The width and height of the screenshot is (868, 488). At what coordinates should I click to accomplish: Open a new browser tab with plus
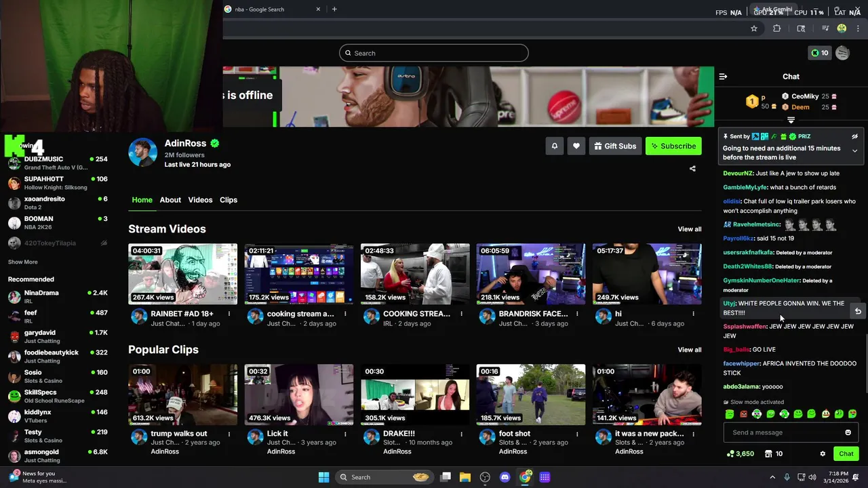pyautogui.click(x=334, y=9)
